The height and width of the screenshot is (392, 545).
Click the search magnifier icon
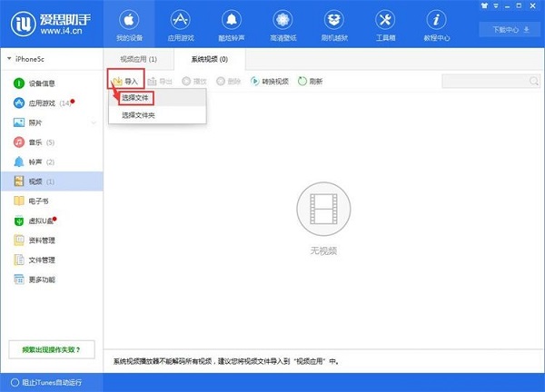[534, 82]
